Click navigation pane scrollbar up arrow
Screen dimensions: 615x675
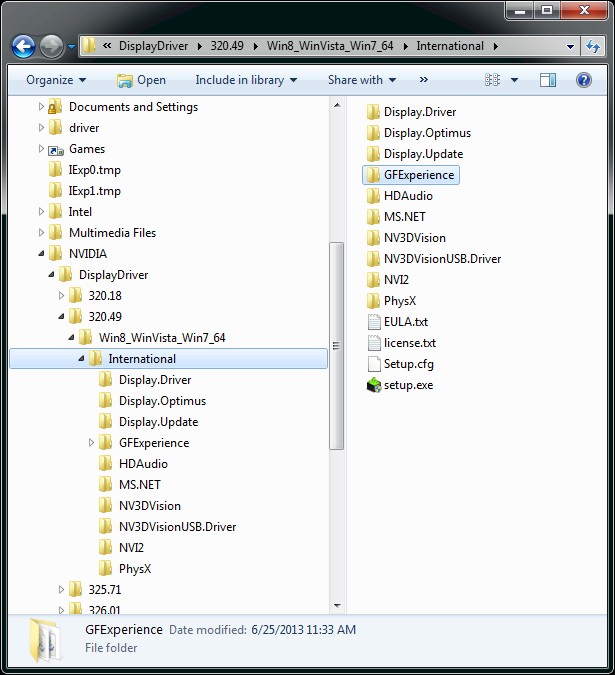pos(337,105)
